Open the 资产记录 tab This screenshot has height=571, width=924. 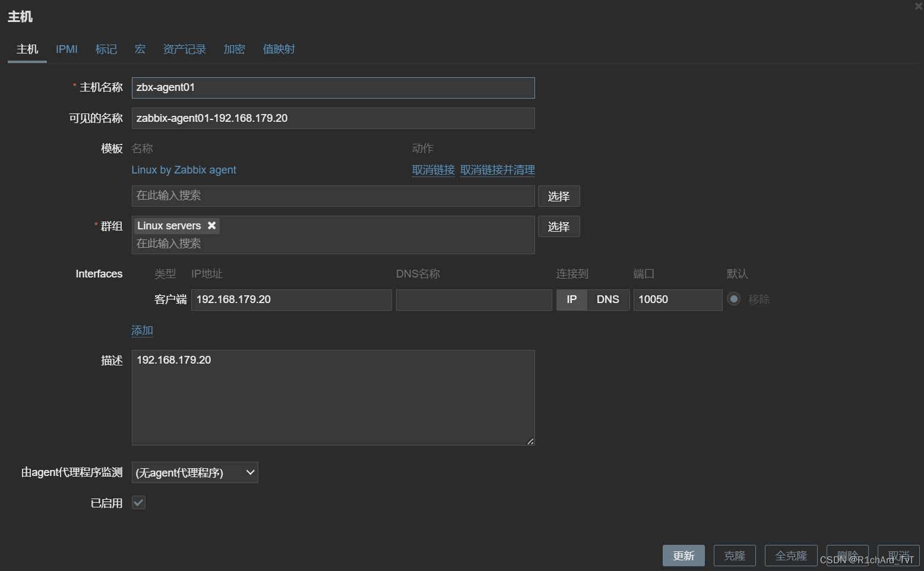point(184,49)
